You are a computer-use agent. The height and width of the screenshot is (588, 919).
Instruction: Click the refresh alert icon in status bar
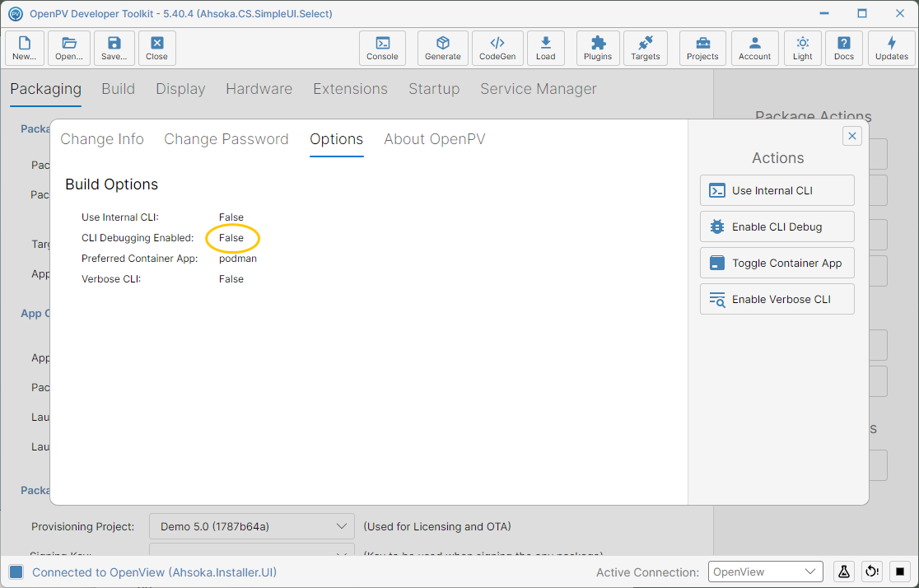click(872, 572)
